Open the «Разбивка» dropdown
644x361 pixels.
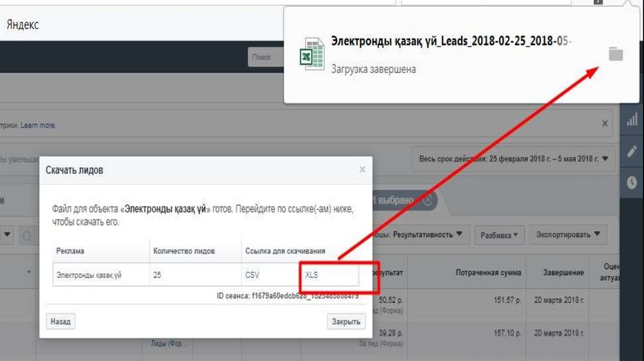coord(499,235)
